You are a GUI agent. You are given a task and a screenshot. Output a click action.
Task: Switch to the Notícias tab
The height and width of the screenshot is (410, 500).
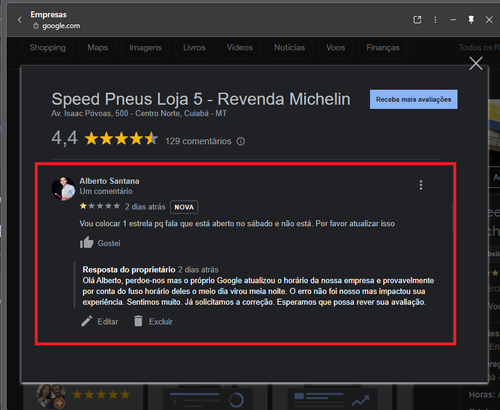point(289,48)
